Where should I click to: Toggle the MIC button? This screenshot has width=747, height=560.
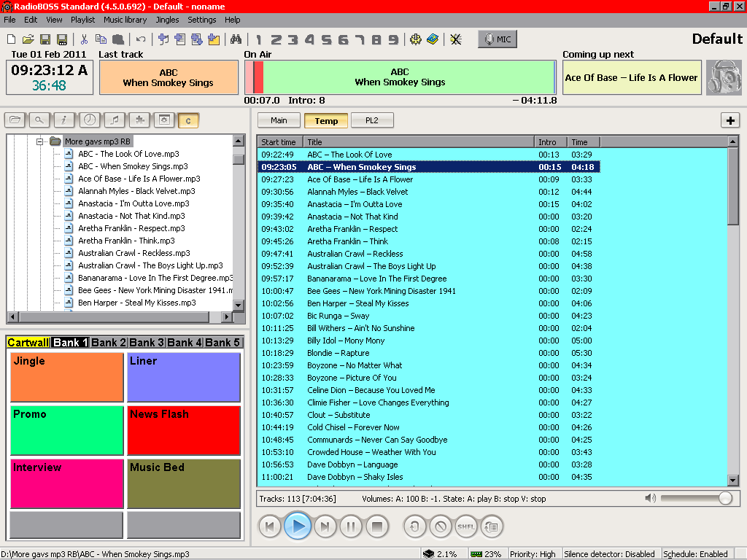[498, 39]
